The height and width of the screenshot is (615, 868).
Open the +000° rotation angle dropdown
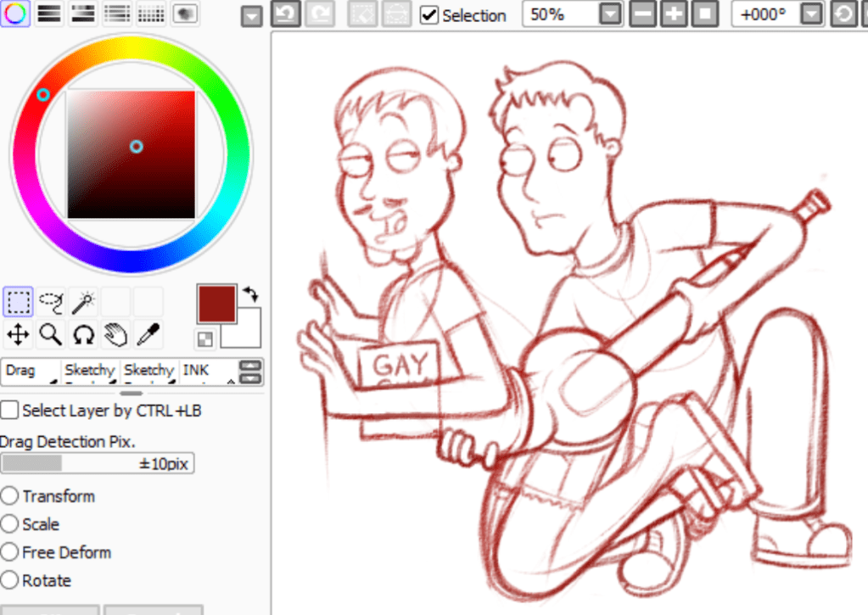click(812, 14)
